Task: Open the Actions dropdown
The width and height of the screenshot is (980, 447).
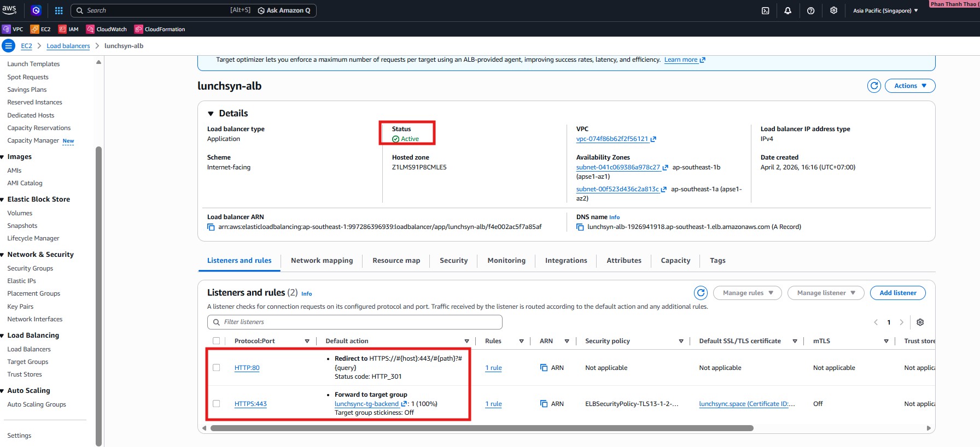Action: (x=910, y=86)
